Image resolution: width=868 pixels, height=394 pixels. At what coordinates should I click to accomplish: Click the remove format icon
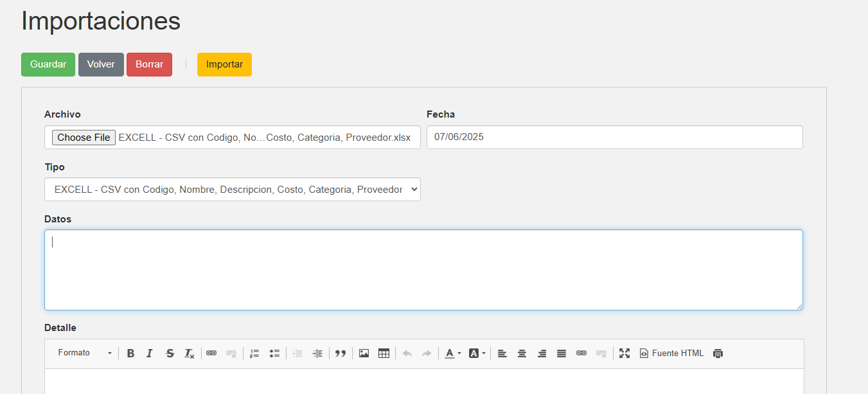pyautogui.click(x=189, y=354)
